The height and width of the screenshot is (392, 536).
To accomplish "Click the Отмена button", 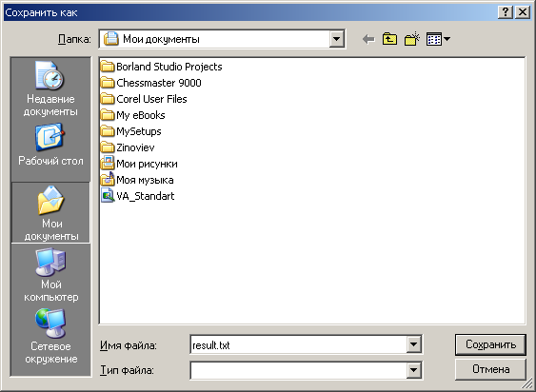I will 490,369.
